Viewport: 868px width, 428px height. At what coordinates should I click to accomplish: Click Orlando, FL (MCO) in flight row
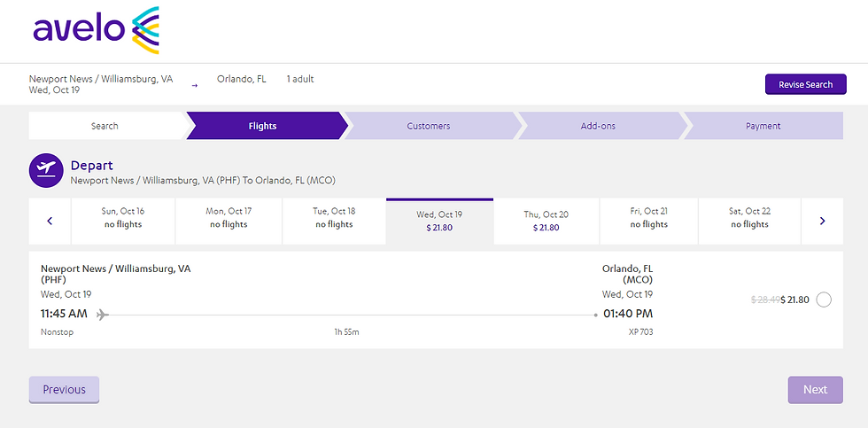click(628, 274)
